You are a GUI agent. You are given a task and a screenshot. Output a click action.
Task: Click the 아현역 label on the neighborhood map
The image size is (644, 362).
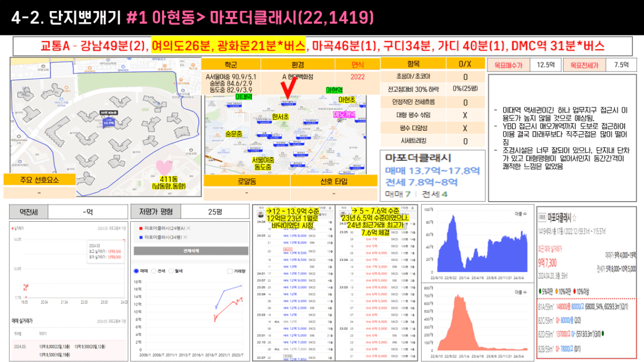(x=334, y=90)
